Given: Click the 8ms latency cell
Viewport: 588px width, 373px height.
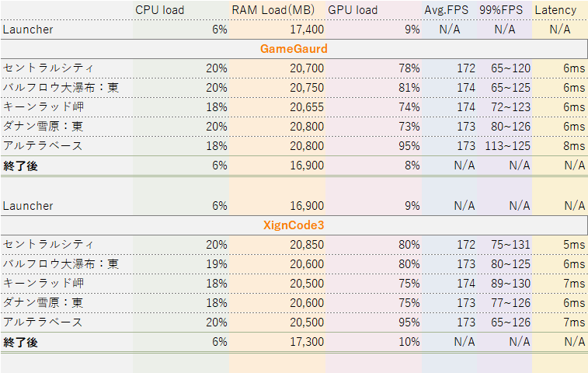Looking at the screenshot, I should [x=574, y=145].
